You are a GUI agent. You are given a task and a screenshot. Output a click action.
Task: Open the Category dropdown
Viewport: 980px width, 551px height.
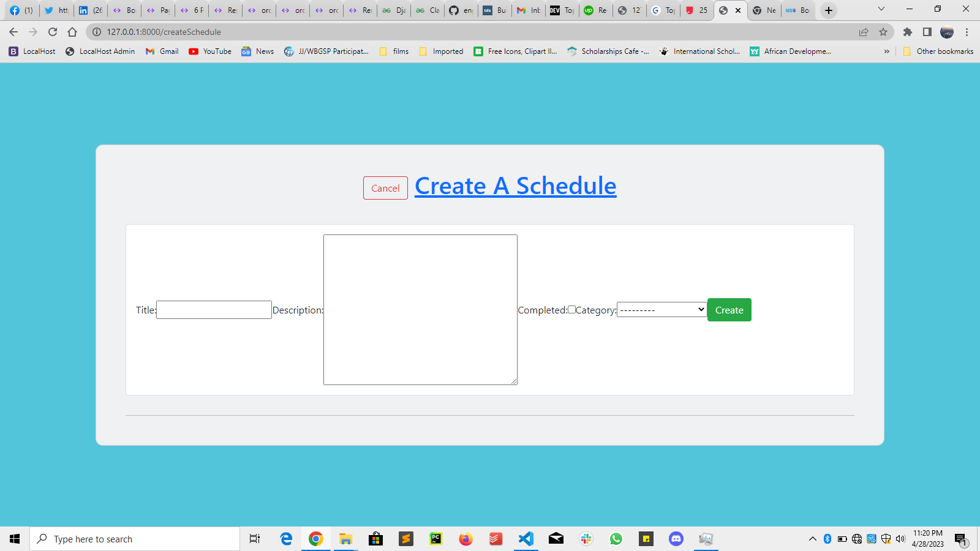(661, 309)
